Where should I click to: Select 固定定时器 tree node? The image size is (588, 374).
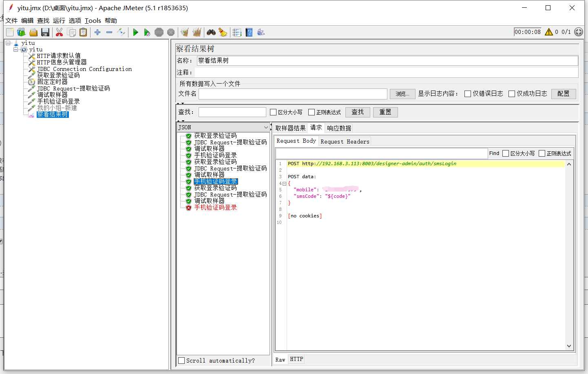coord(53,82)
